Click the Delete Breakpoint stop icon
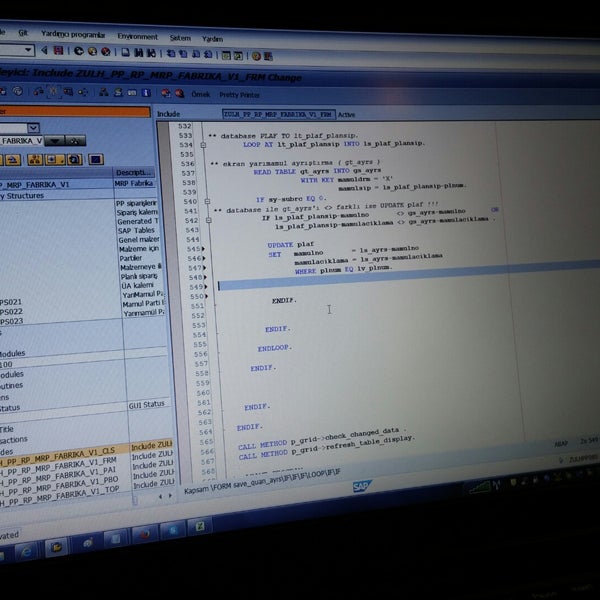This screenshot has width=600, height=600. 179,94
